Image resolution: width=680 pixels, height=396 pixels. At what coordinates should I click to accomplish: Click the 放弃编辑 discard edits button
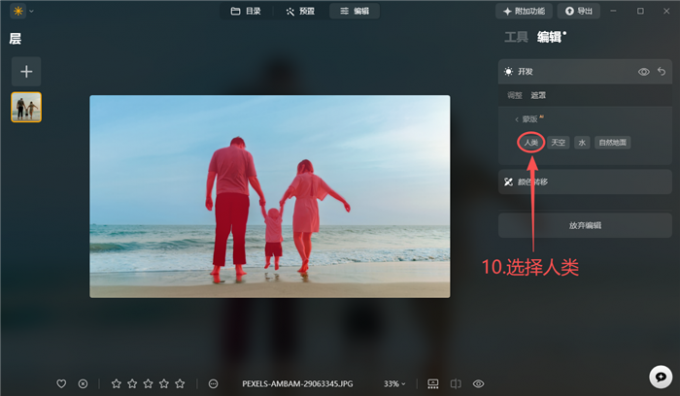(x=585, y=225)
